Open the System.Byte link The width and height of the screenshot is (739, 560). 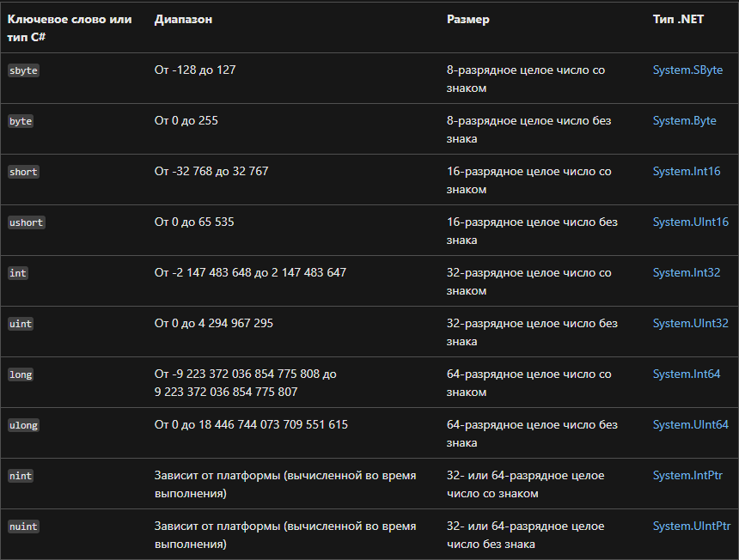tap(684, 121)
